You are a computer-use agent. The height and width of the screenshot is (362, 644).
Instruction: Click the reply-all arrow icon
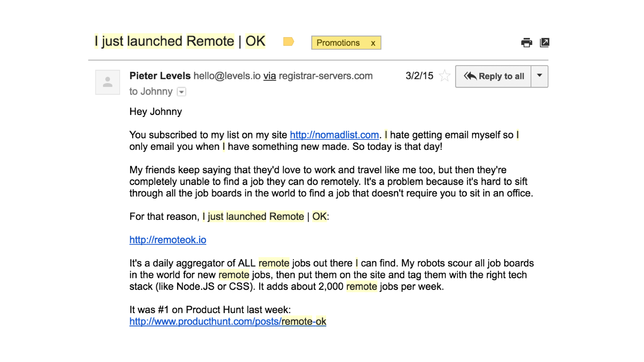[x=470, y=76]
